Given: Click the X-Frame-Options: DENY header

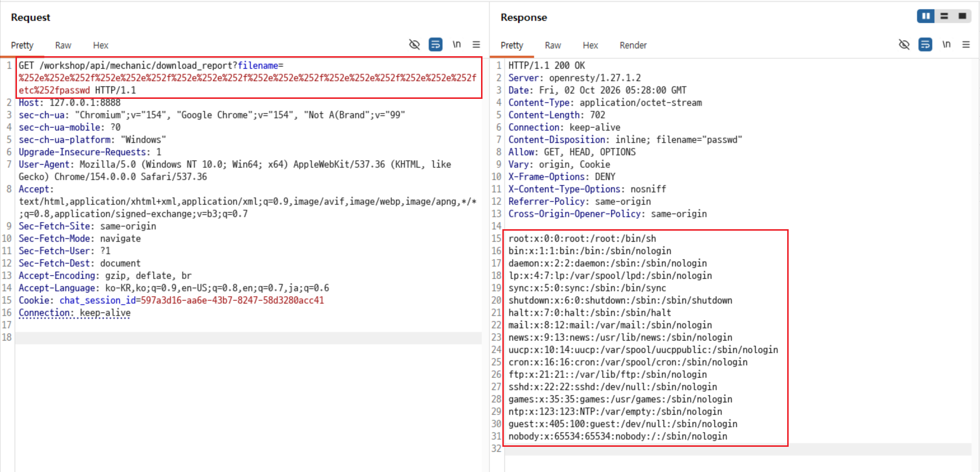Looking at the screenshot, I should pos(562,176).
